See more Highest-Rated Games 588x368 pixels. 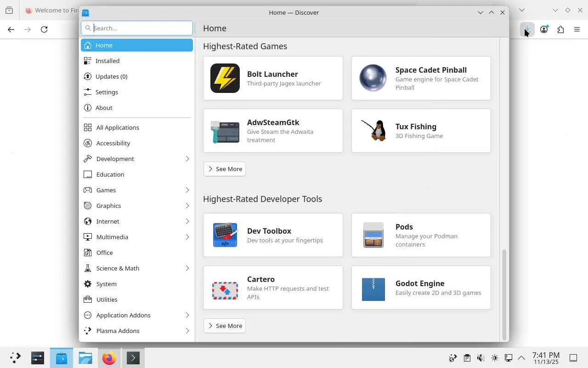[225, 169]
